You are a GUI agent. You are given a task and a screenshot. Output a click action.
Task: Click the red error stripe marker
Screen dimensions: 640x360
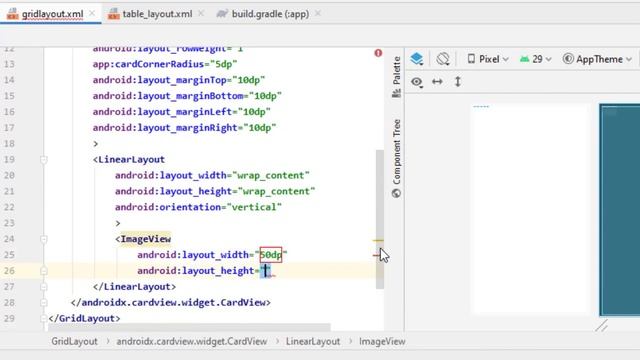pyautogui.click(x=376, y=256)
